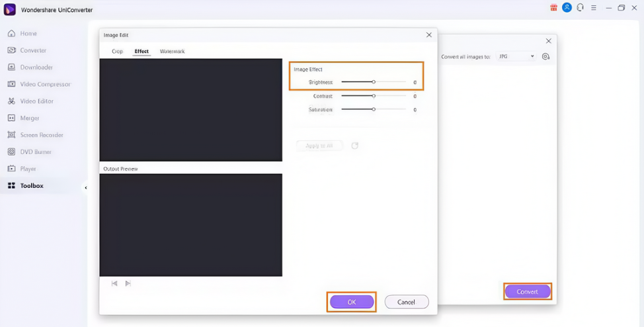This screenshot has height=327, width=644.
Task: Click the Cancel button
Action: 407,302
